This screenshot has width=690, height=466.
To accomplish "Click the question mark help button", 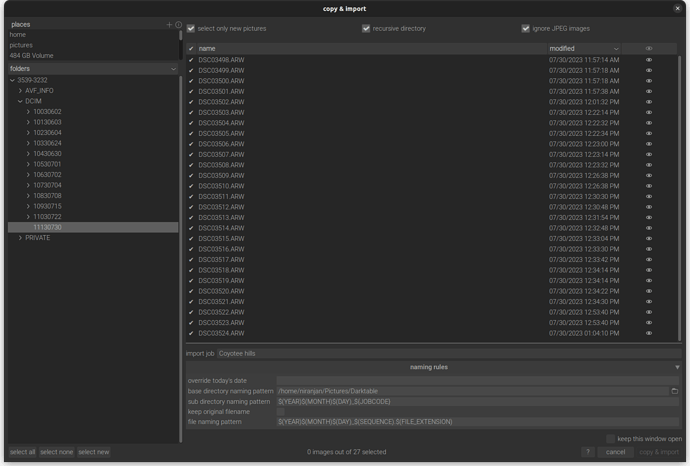I will (x=588, y=452).
